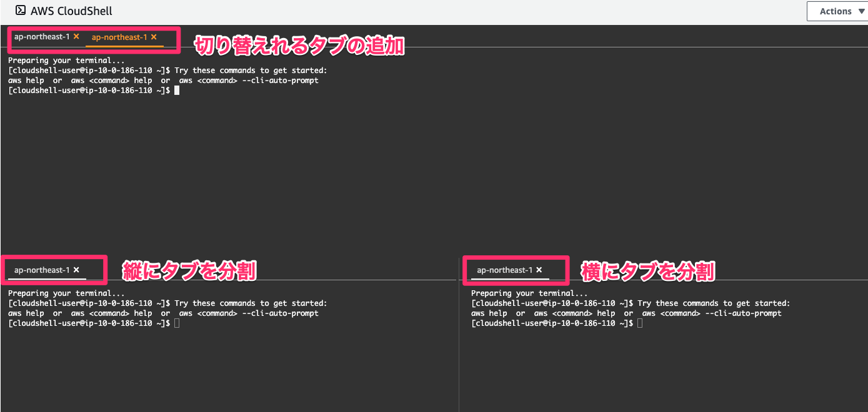Click the AWS CloudShell terminal logo icon
868x412 pixels.
point(21,11)
